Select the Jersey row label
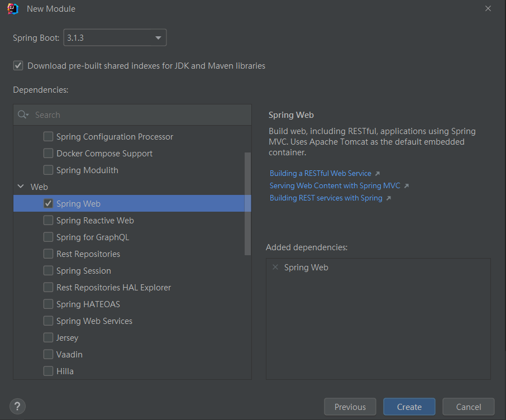The image size is (506, 420). 67,338
